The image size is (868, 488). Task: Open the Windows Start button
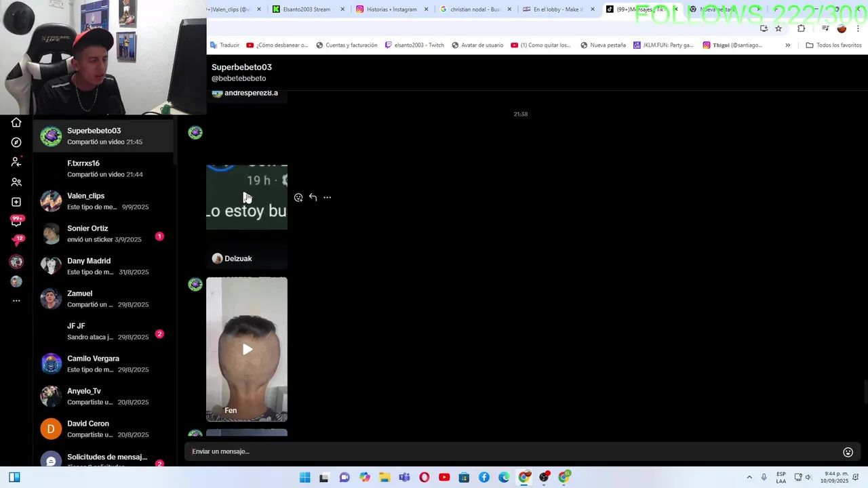point(305,478)
